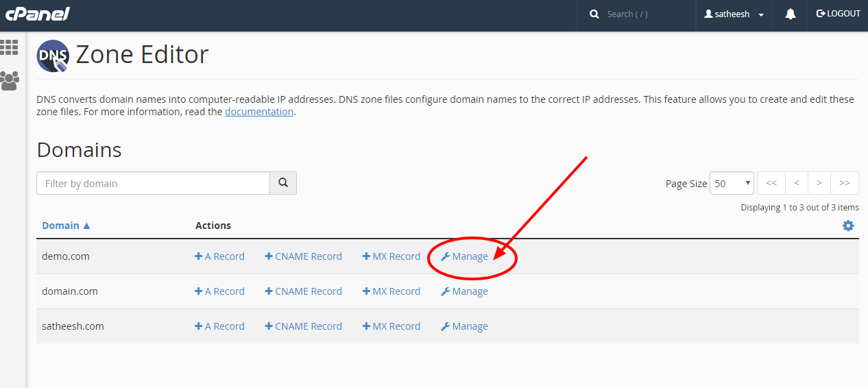Click 'Displaying 1 to 3 out of 3 items'
This screenshot has width=868, height=388.
point(799,207)
